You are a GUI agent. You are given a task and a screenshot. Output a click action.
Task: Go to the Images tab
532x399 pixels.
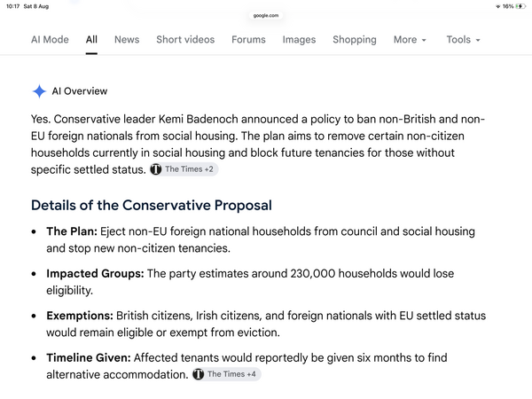(300, 40)
